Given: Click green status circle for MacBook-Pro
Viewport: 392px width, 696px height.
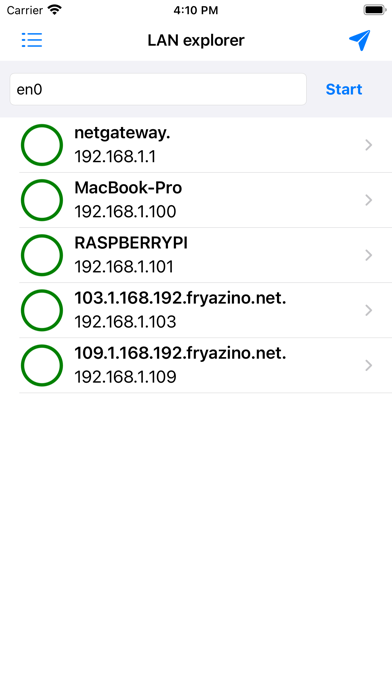Looking at the screenshot, I should [42, 200].
